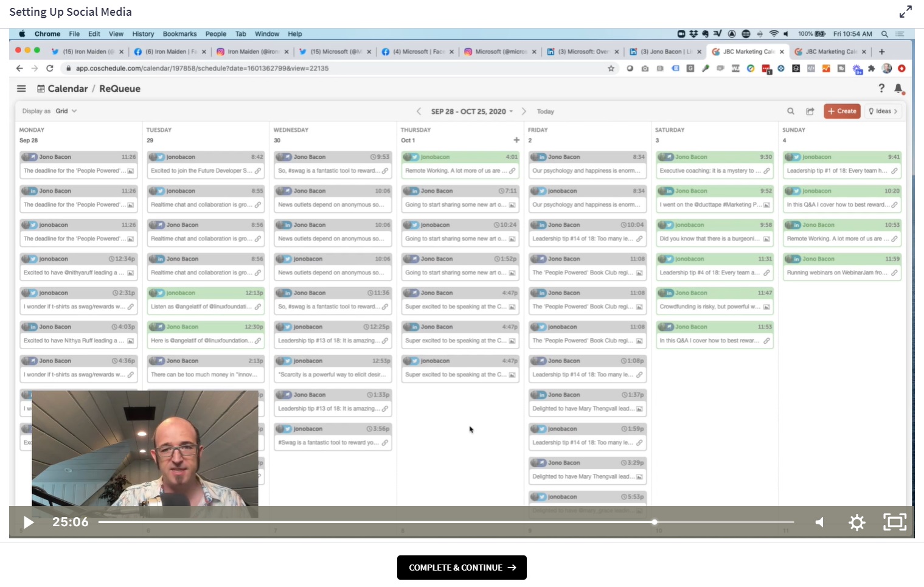
Task: Switch to Iron Maiden Twitter tab
Action: (88, 52)
